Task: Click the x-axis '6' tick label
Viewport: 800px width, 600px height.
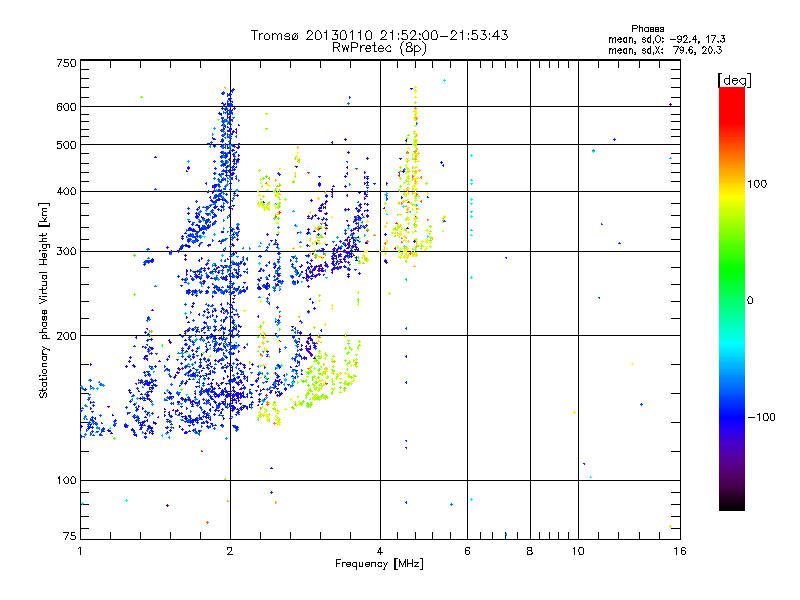Action: 467,551
